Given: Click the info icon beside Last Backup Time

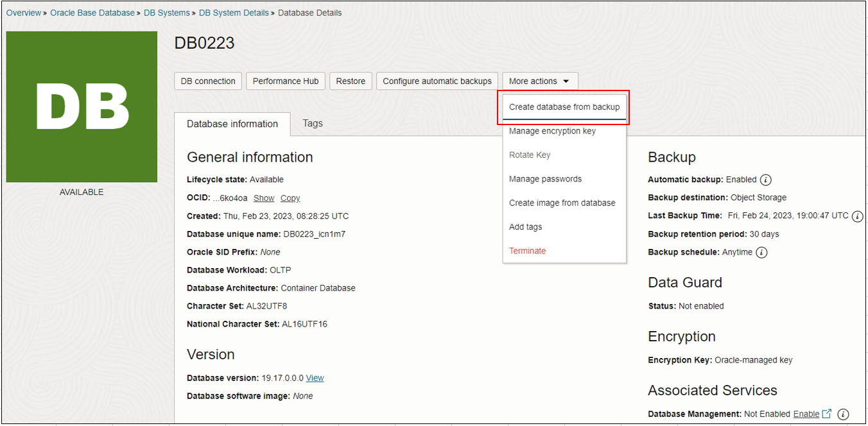Looking at the screenshot, I should point(857,216).
